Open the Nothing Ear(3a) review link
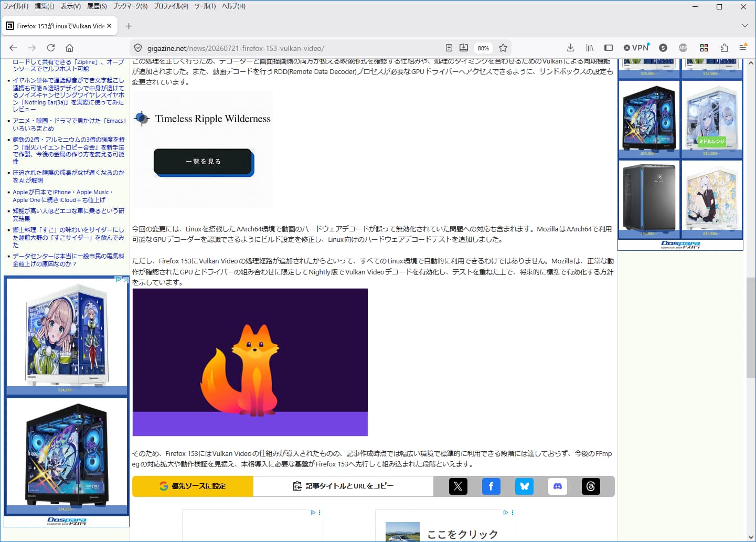The width and height of the screenshot is (756, 542). tap(69, 95)
